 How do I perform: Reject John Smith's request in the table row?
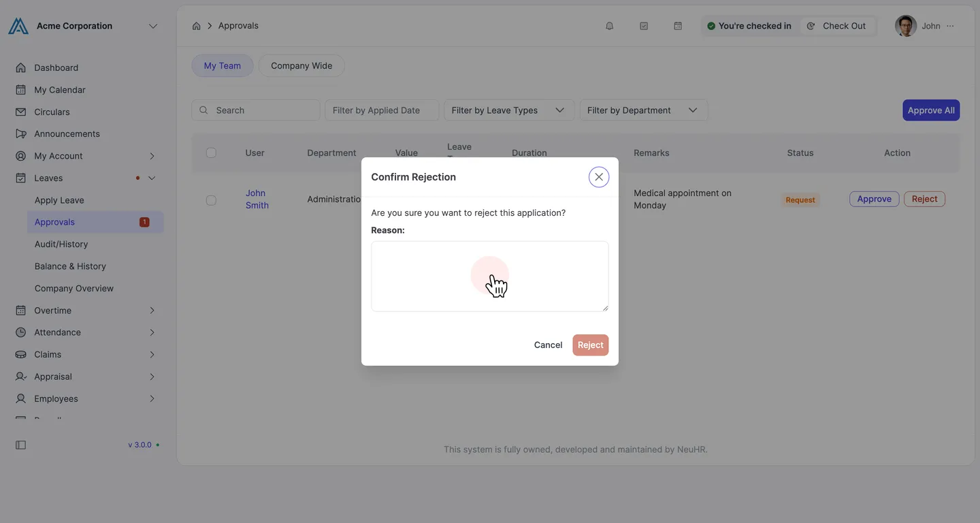click(x=925, y=199)
